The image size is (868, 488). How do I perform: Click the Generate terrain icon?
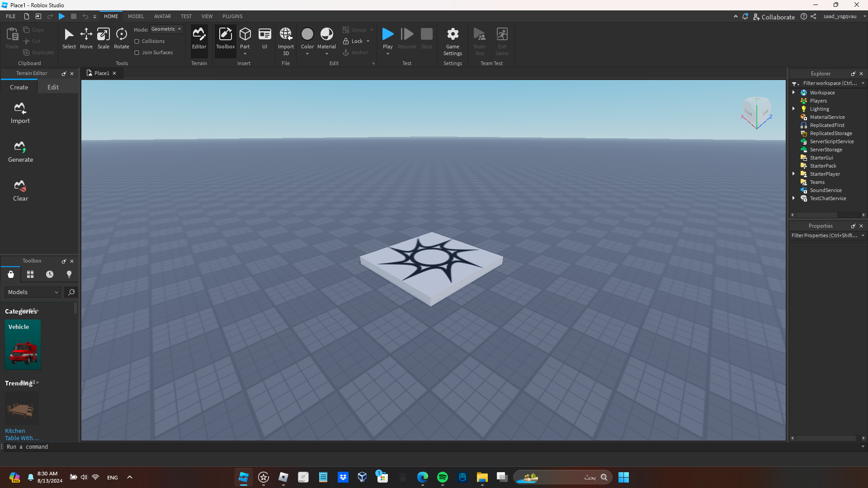[20, 147]
